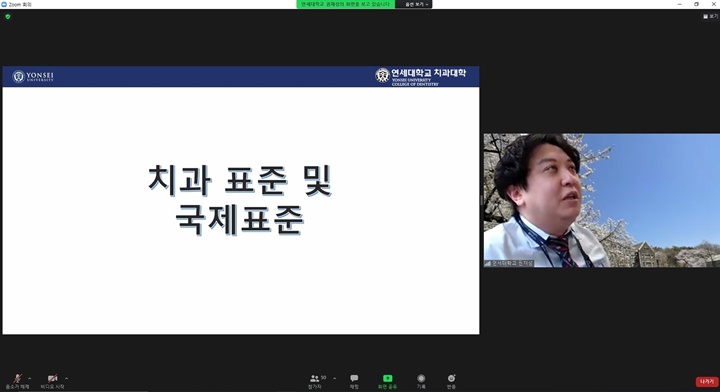Start video with the camera icon
Screen dimensions: 720x392
click(x=52, y=381)
